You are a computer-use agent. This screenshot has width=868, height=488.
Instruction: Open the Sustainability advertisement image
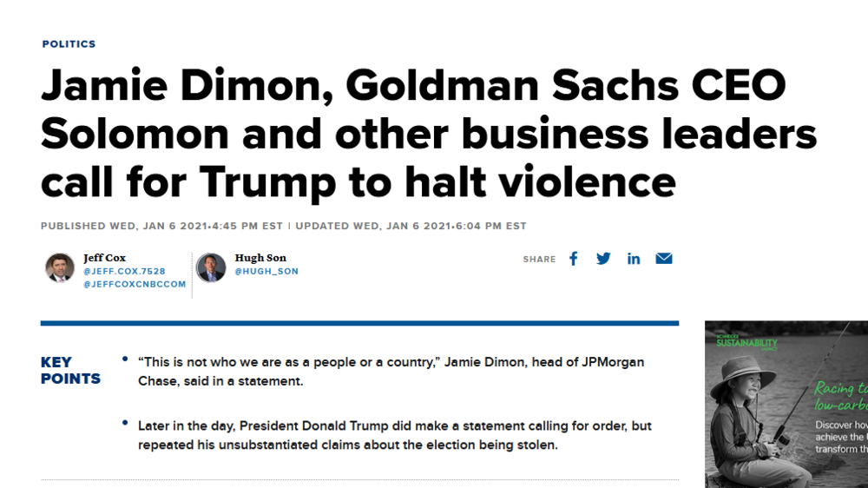pyautogui.click(x=786, y=405)
